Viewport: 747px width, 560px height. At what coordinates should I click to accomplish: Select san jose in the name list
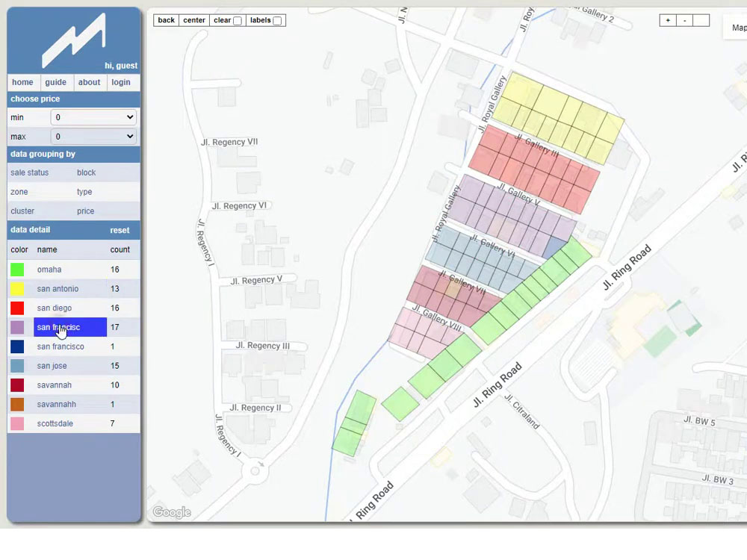52,366
